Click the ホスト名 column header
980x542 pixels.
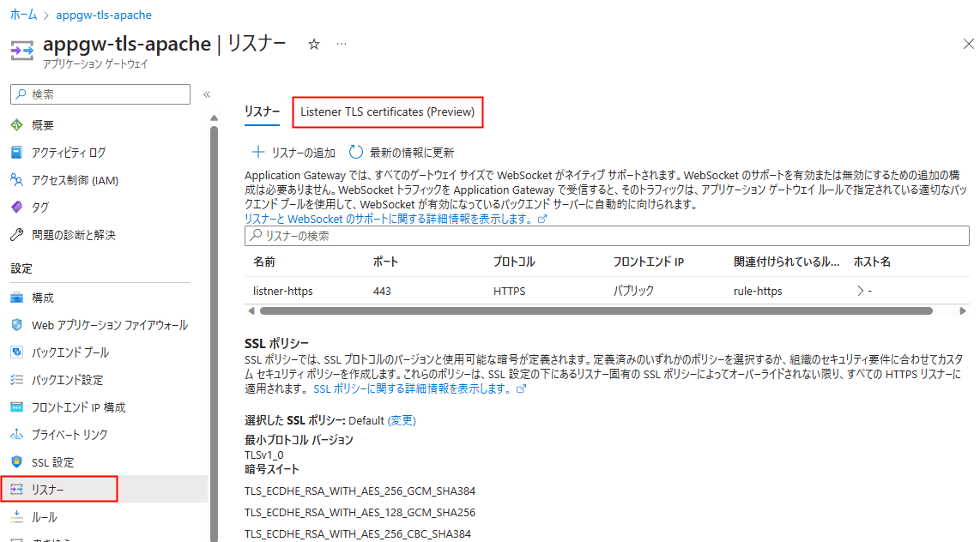pyautogui.click(x=872, y=262)
